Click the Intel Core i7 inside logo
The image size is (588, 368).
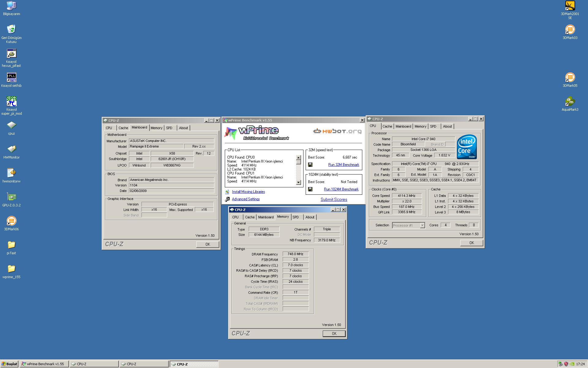click(x=467, y=147)
